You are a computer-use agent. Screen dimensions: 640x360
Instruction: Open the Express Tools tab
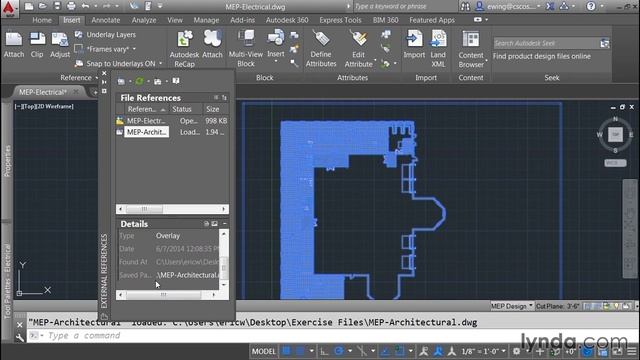coord(340,20)
